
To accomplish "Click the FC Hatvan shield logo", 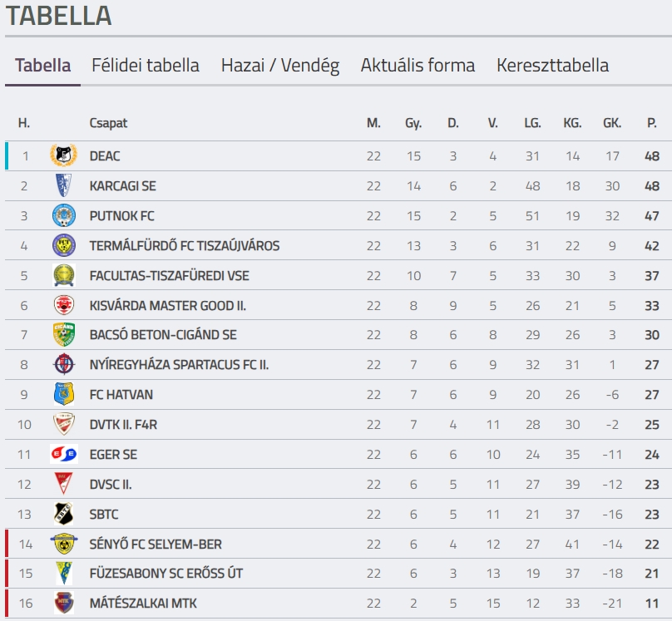I will coord(63,394).
